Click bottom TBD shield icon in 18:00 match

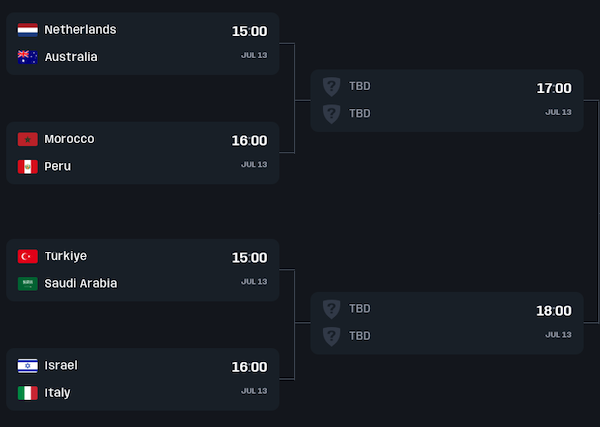coord(331,336)
